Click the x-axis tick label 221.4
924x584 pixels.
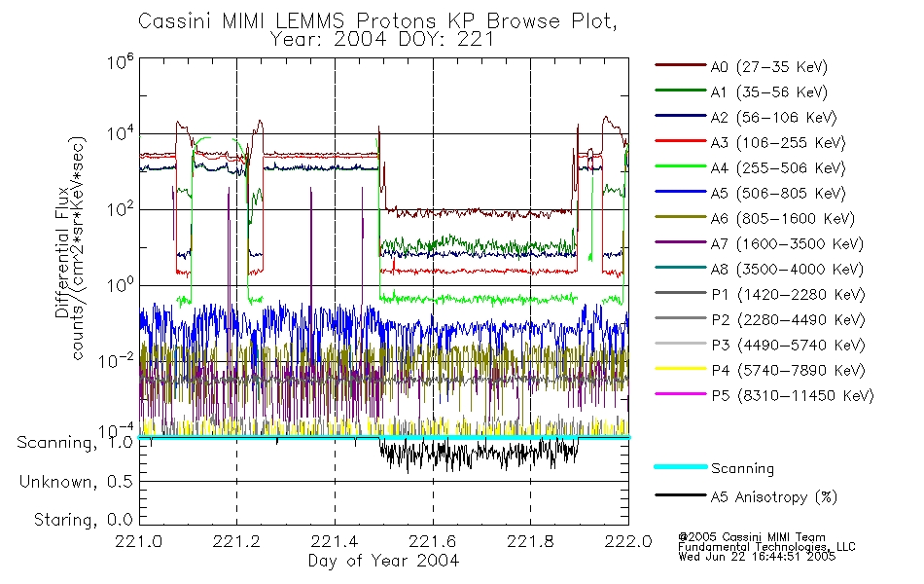coord(335,541)
